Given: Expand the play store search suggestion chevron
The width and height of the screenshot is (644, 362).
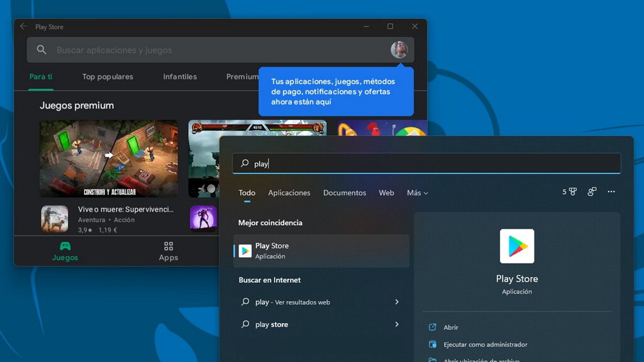Looking at the screenshot, I should (397, 324).
